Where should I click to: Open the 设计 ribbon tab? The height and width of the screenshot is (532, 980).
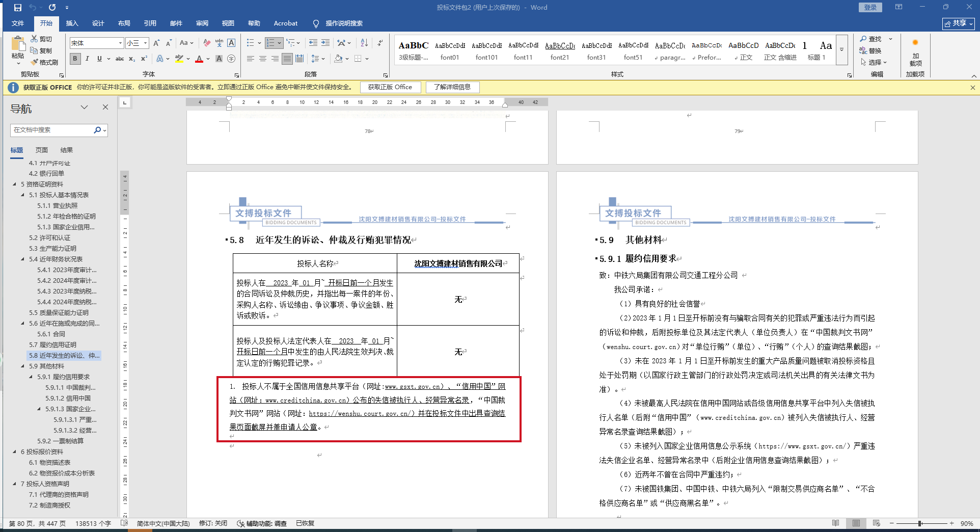pyautogui.click(x=98, y=23)
